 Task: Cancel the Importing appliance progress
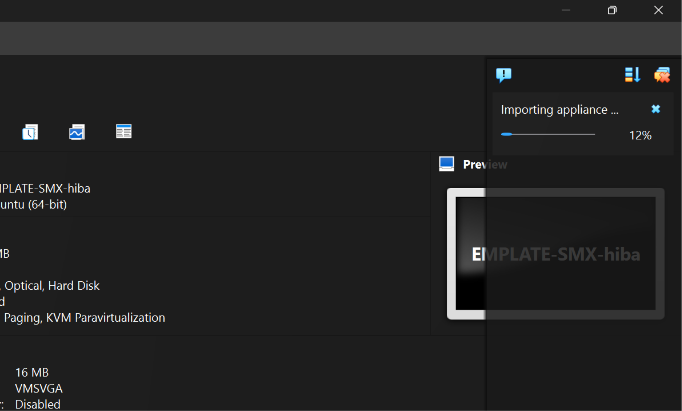pos(655,109)
